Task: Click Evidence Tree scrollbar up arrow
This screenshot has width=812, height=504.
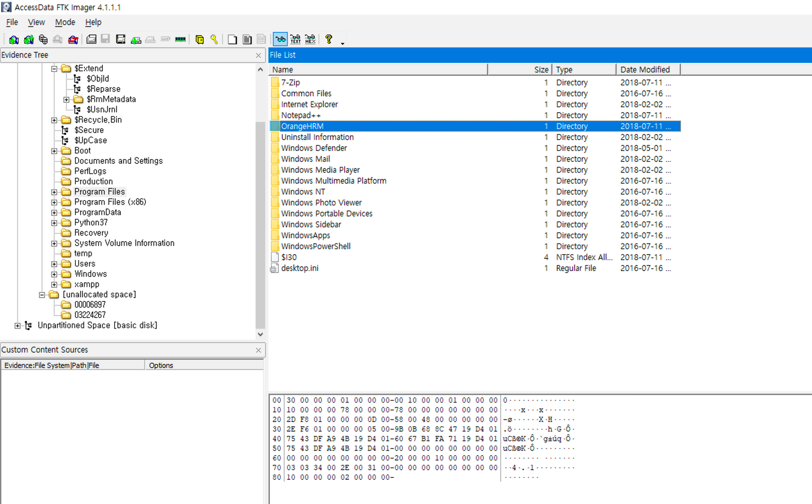Action: pyautogui.click(x=261, y=70)
